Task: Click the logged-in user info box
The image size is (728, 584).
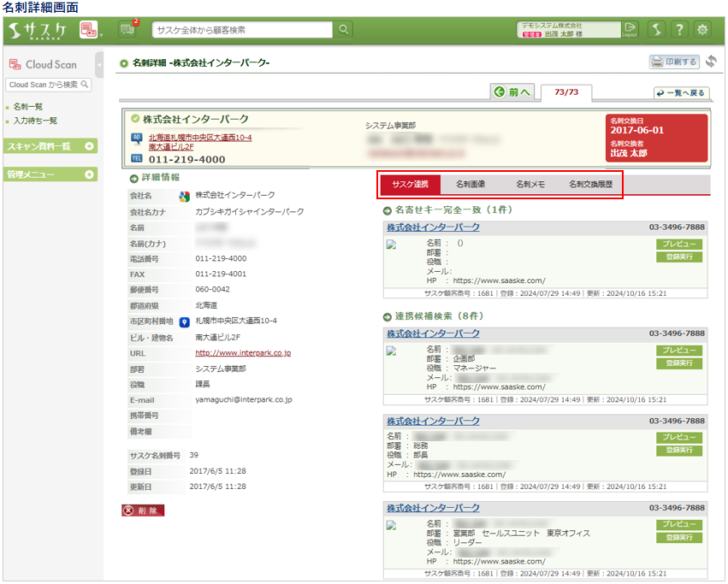Action: pos(569,30)
